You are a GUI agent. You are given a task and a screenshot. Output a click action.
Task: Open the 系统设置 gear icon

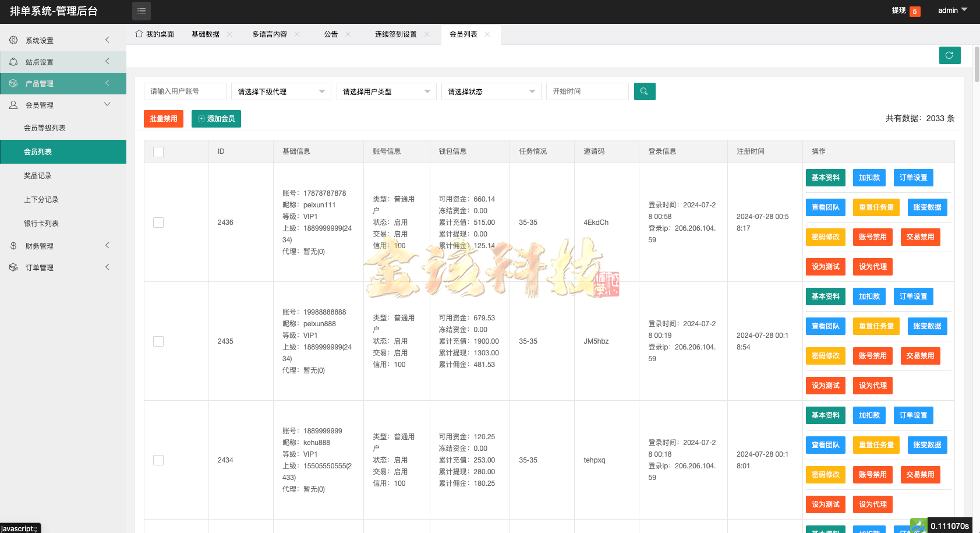pyautogui.click(x=13, y=40)
